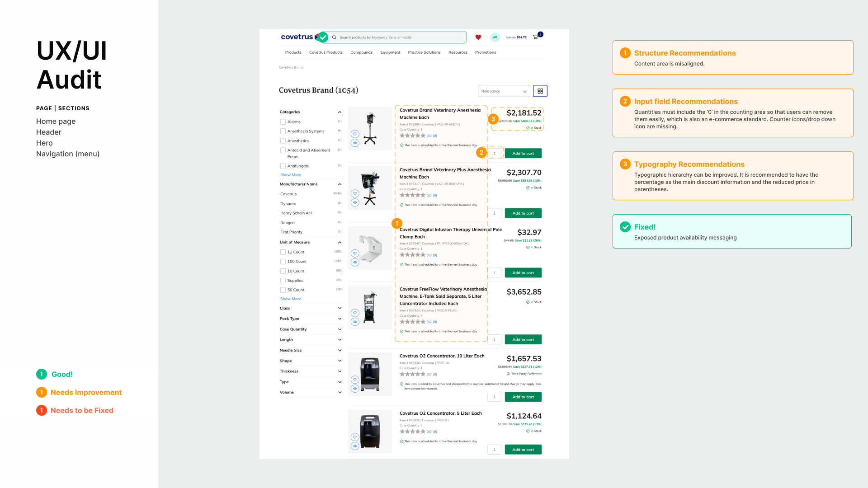Open the favorites heart icon in header

point(478,37)
